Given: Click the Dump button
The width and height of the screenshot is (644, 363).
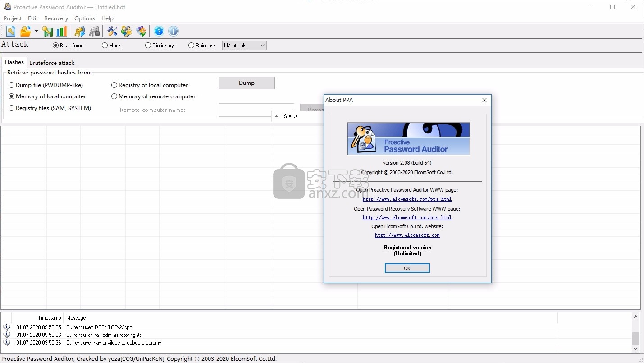Looking at the screenshot, I should point(247,83).
